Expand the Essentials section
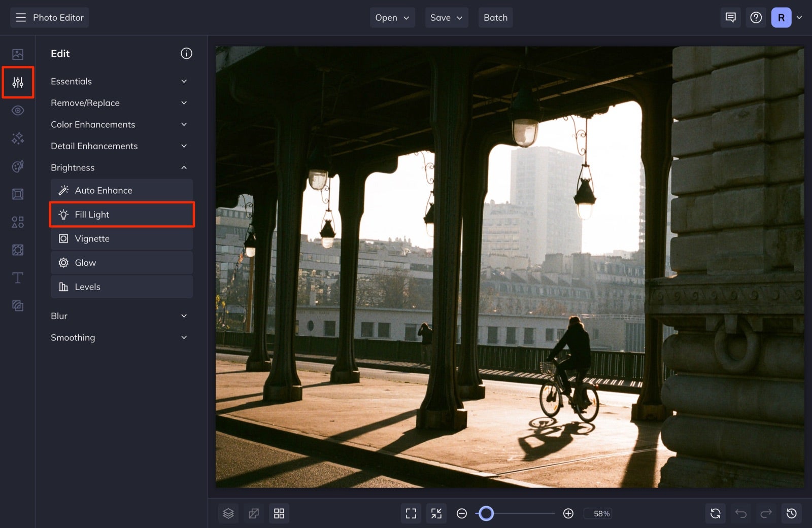This screenshot has height=528, width=812. click(120, 81)
